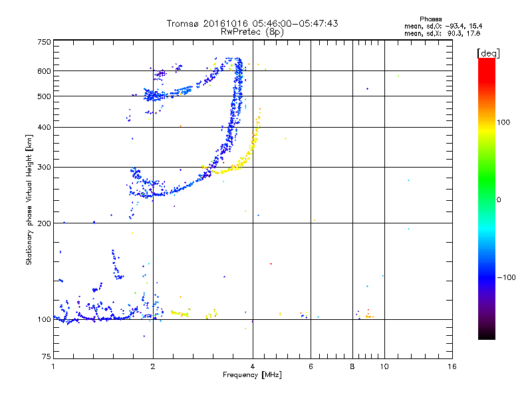Click the y-axis tick label '750'
Screen dimensions: 532x399
click(44, 42)
